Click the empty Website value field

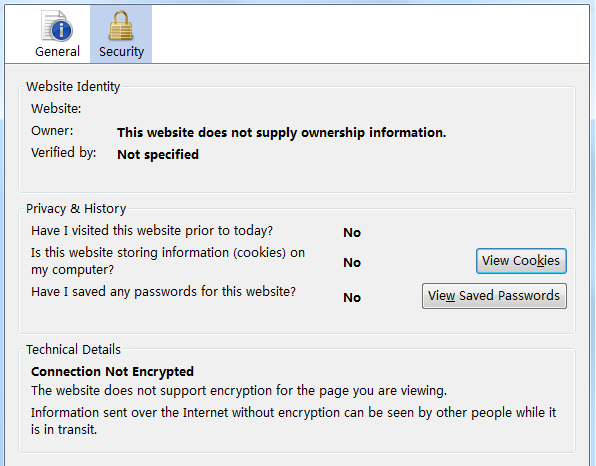[342, 109]
